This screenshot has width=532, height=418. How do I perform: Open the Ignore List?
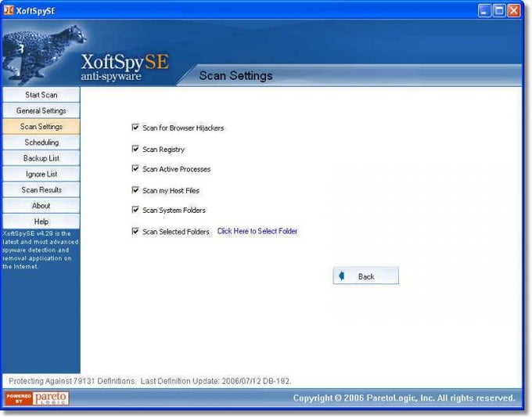click(x=41, y=175)
